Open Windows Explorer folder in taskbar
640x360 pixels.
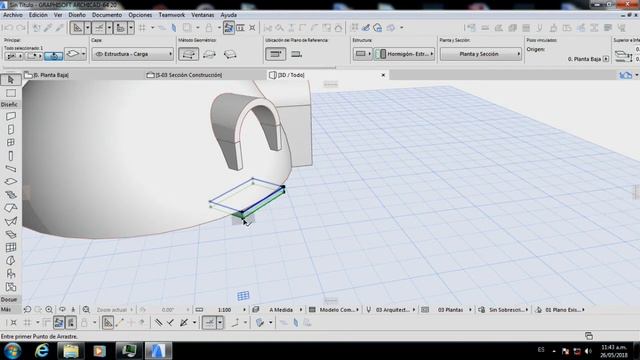click(x=71, y=351)
